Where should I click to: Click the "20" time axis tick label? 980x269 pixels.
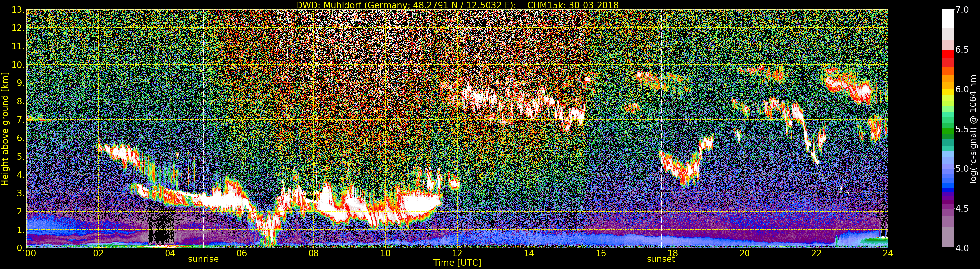point(744,253)
